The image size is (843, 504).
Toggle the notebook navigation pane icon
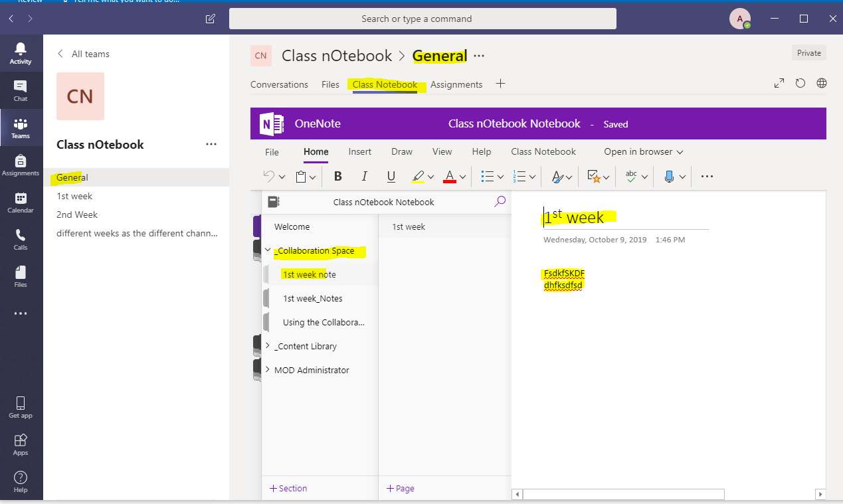click(274, 202)
